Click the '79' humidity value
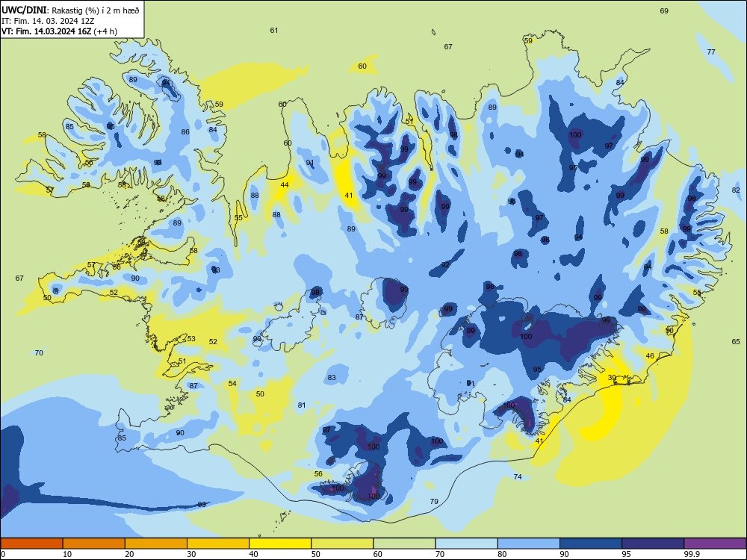The image size is (747, 560). tap(434, 502)
